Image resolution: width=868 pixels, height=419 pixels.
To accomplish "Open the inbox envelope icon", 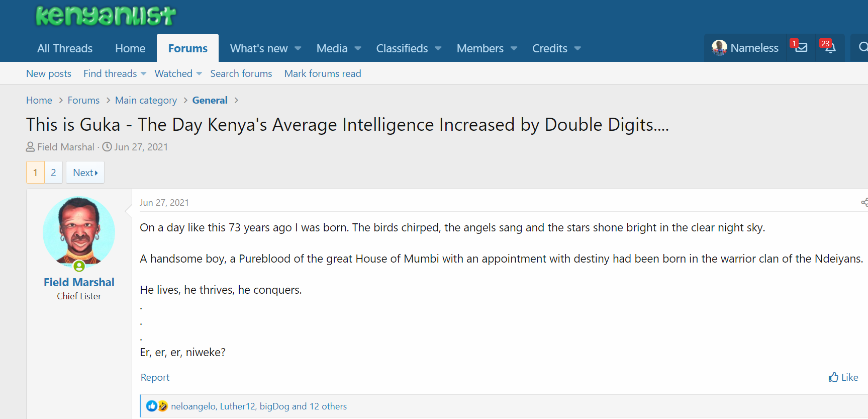I will [x=801, y=48].
